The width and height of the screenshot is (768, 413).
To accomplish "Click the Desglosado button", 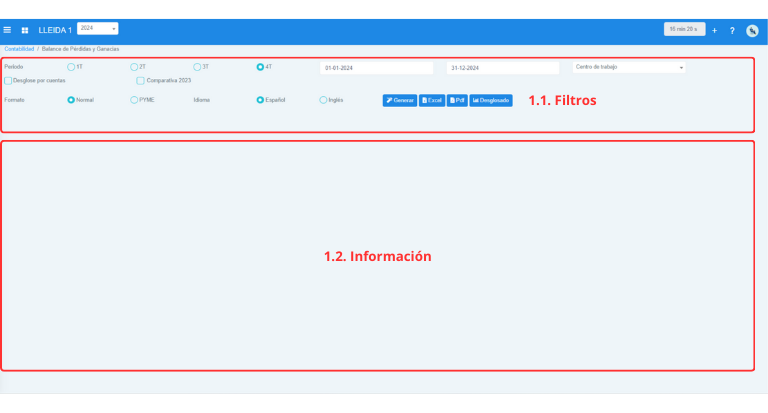I will click(491, 100).
